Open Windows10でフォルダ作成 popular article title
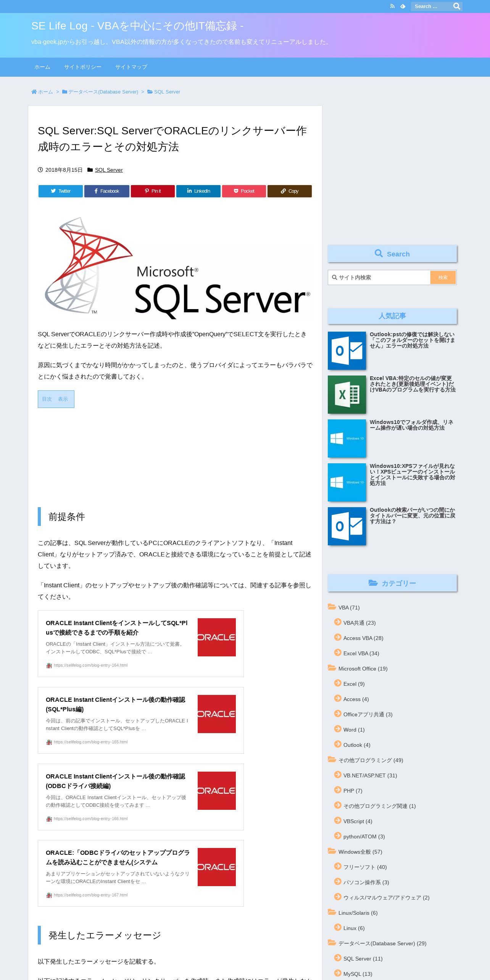Image resolution: width=490 pixels, height=980 pixels. [x=411, y=425]
